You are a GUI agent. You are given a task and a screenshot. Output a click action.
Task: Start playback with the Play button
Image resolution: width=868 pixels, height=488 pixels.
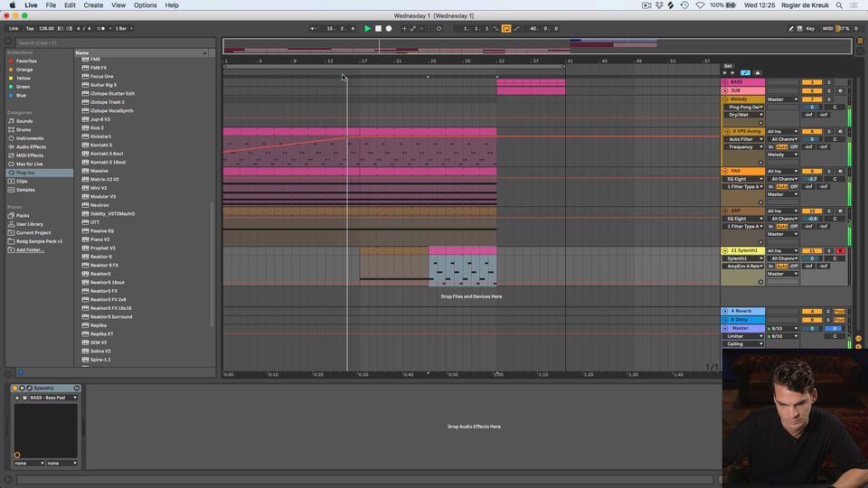coord(367,28)
